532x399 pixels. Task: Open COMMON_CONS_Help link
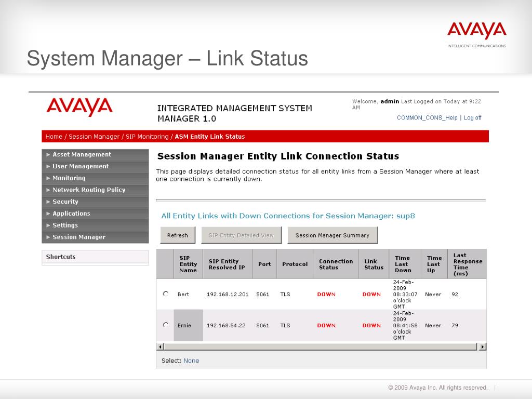[x=427, y=118]
